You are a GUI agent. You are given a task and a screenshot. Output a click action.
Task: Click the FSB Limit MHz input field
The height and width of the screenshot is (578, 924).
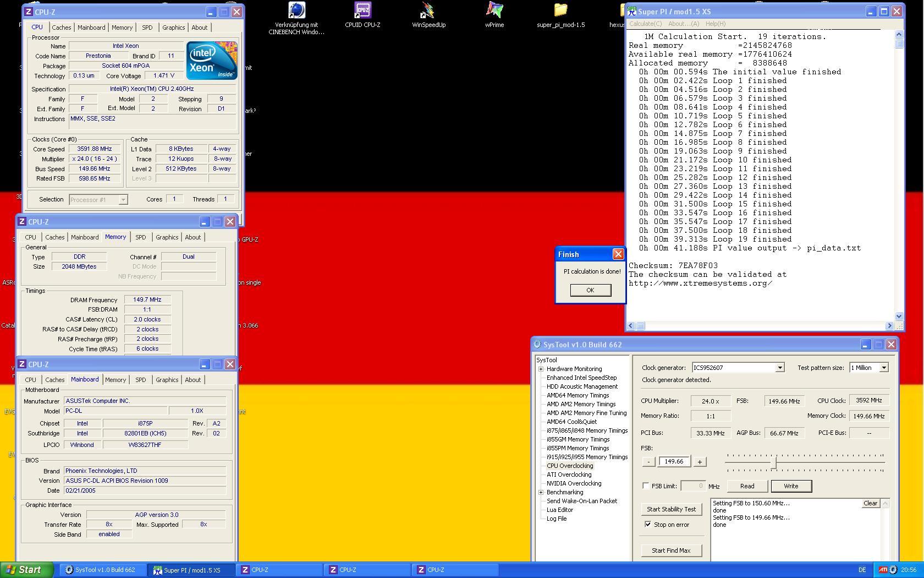693,486
